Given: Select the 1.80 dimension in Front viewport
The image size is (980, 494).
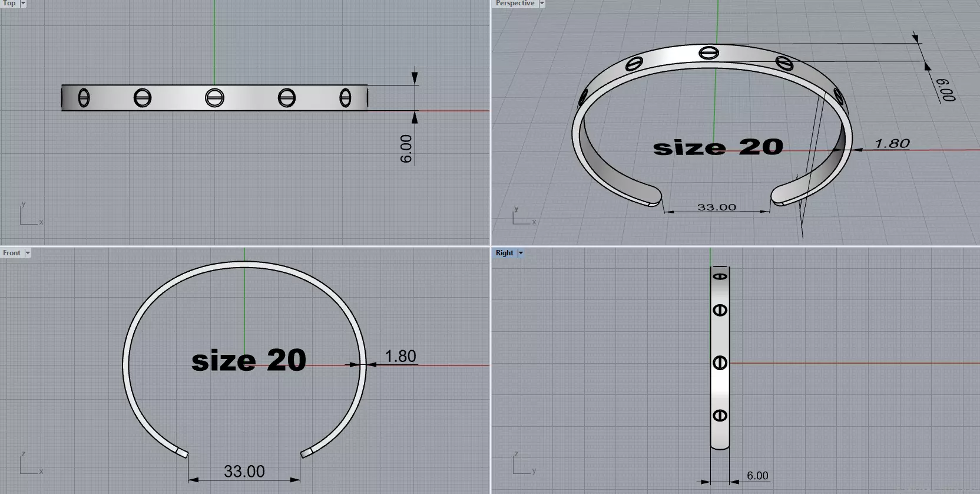Looking at the screenshot, I should [400, 356].
